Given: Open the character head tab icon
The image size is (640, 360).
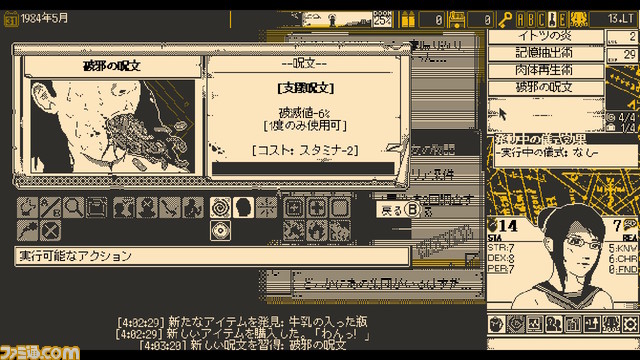Looking at the screenshot, I should pyautogui.click(x=497, y=324).
